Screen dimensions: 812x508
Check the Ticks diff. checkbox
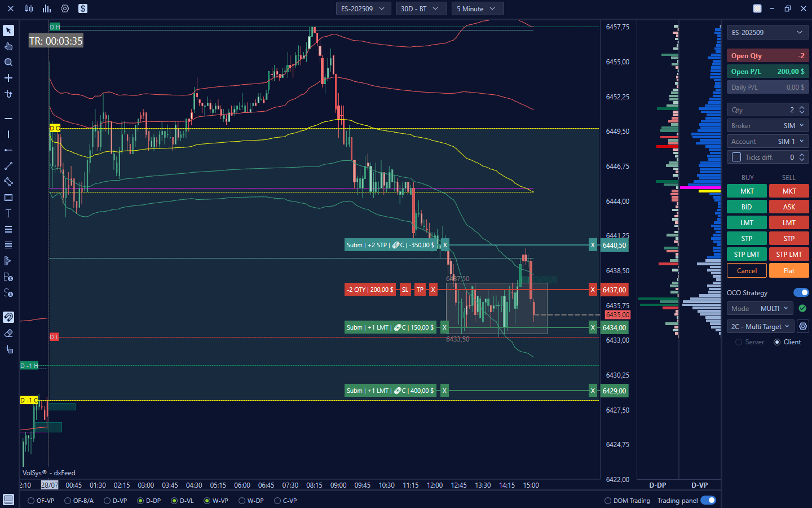point(736,157)
